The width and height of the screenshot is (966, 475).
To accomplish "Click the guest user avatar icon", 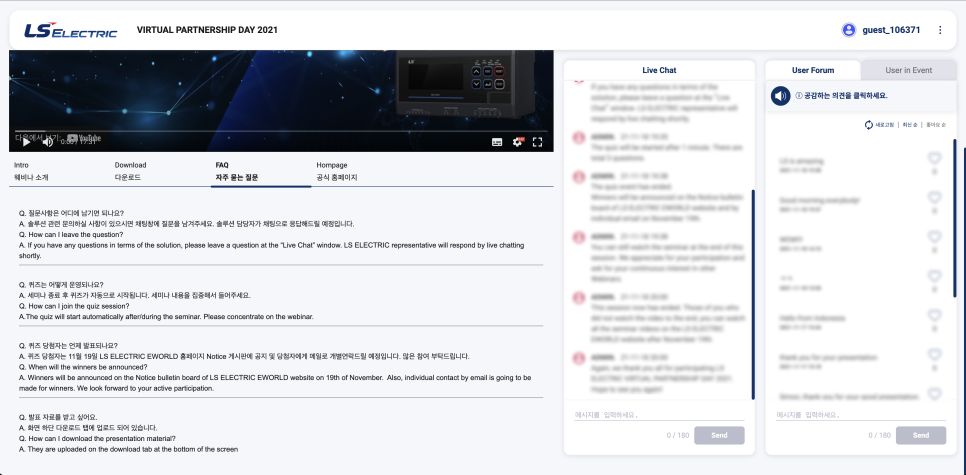I will pos(849,30).
